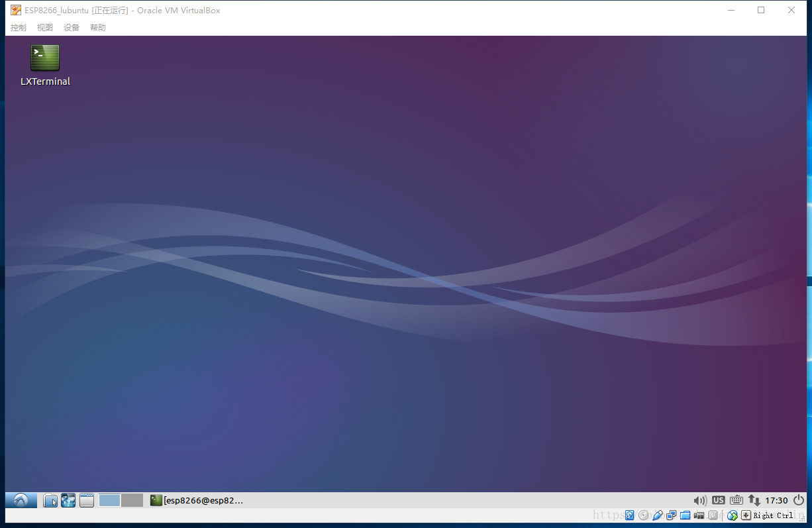This screenshot has height=528, width=812.
Task: Open the on-screen keyboard tray icon
Action: coord(736,500)
